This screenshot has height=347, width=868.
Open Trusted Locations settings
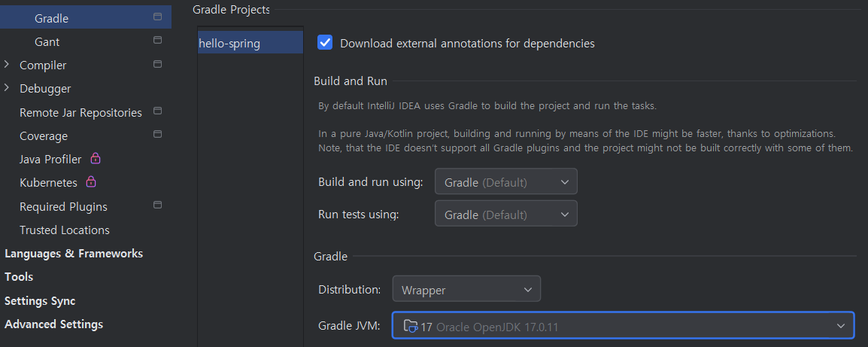coord(64,230)
